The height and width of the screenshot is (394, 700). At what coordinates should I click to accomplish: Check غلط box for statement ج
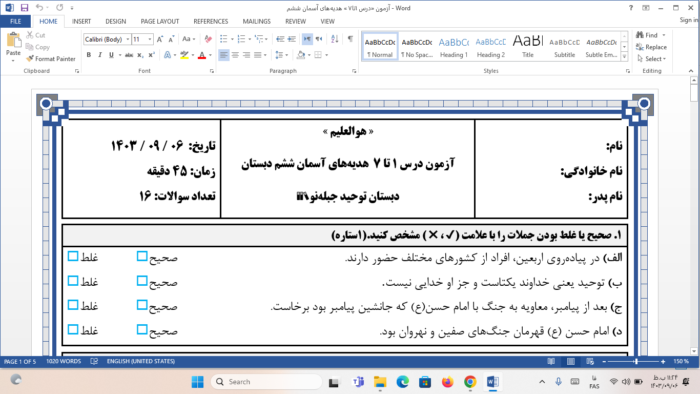73,305
